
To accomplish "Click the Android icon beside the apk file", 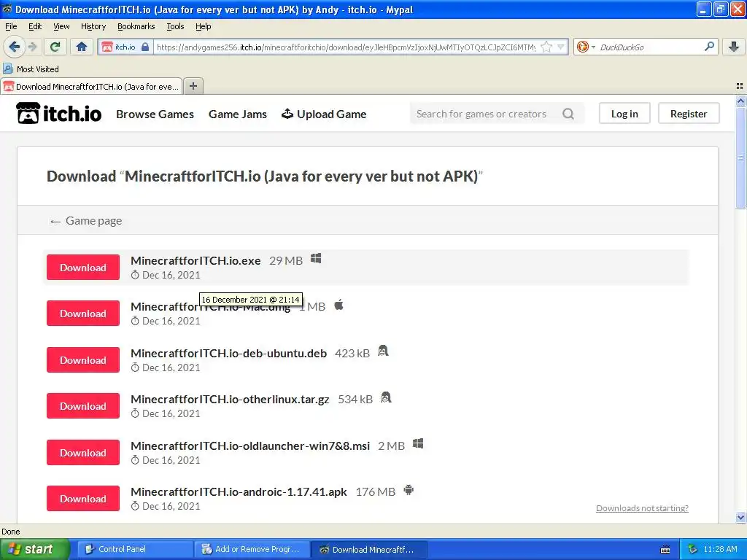I will [x=409, y=490].
